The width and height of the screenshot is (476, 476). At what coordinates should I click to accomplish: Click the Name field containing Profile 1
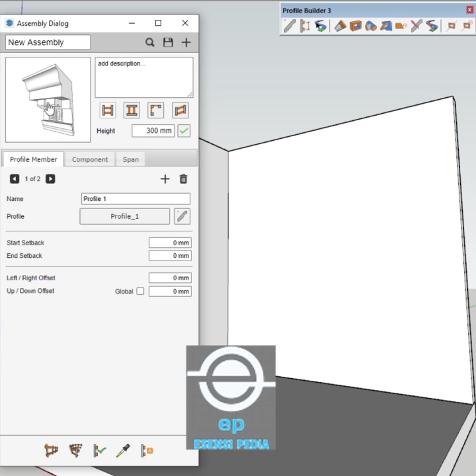pos(136,199)
